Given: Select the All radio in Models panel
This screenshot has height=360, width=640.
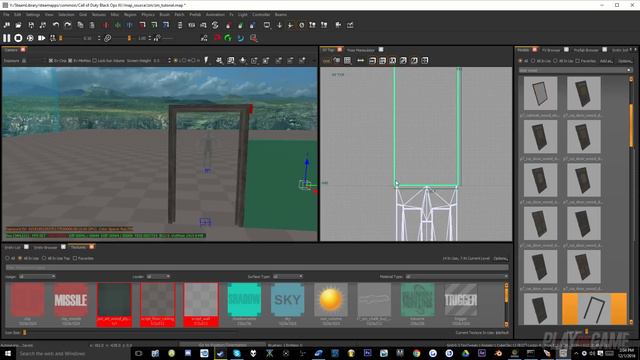Looking at the screenshot, I should pos(520,61).
